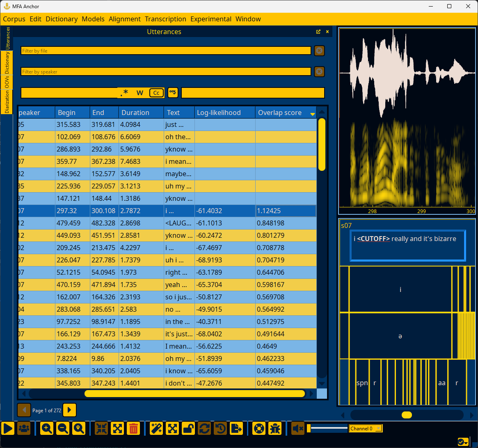Switch to the Dictionary side tab
The image size is (478, 448).
pos(7,62)
